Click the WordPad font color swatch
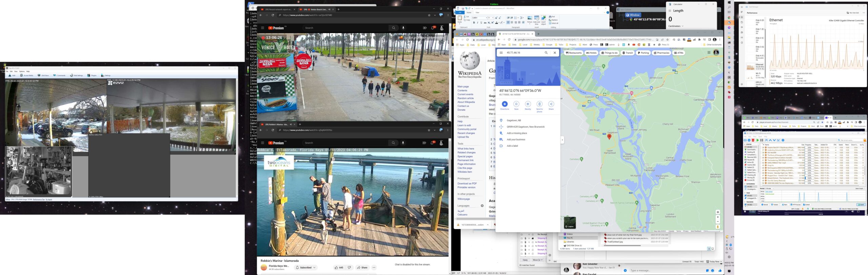The image size is (868, 275). click(497, 23)
